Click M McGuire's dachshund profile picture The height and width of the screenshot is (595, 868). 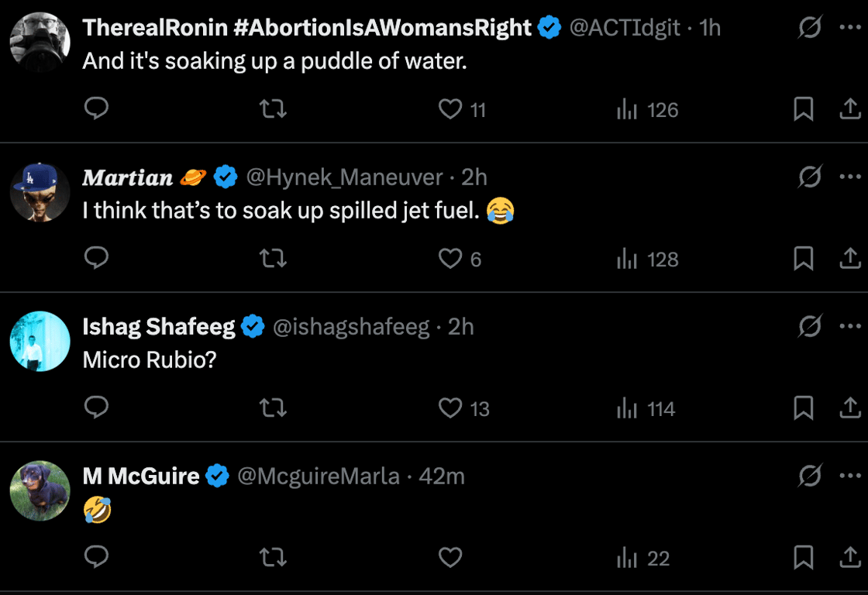tap(40, 490)
